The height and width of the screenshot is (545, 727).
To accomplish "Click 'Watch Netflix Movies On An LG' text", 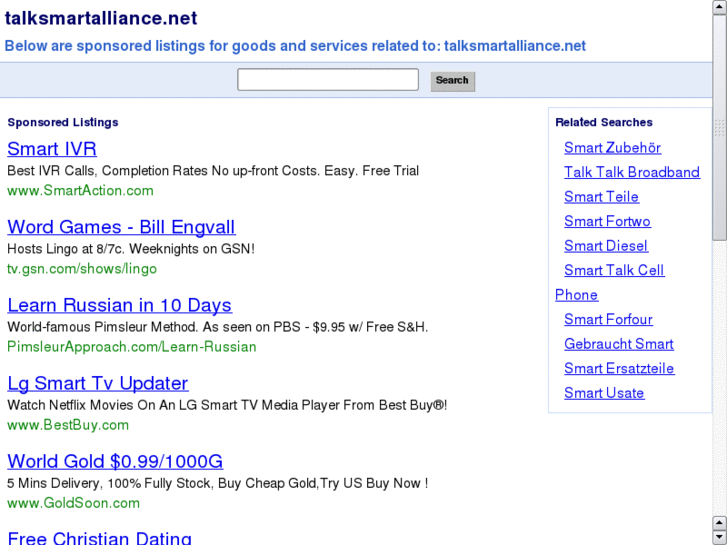I will [227, 405].
